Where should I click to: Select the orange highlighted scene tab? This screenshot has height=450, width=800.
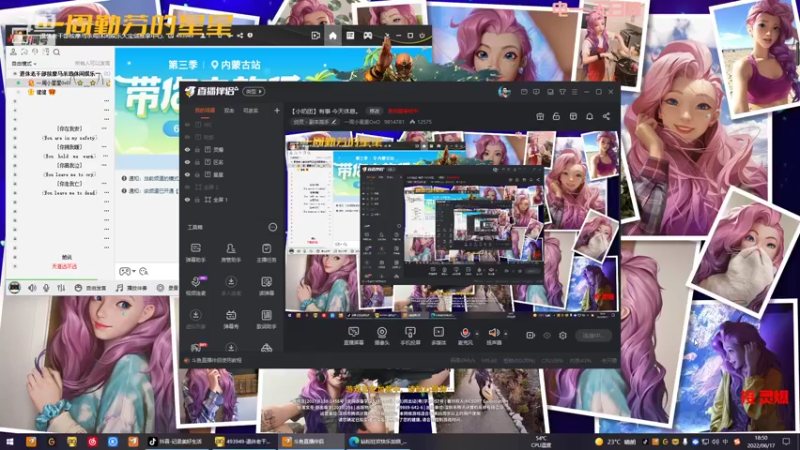(x=205, y=110)
